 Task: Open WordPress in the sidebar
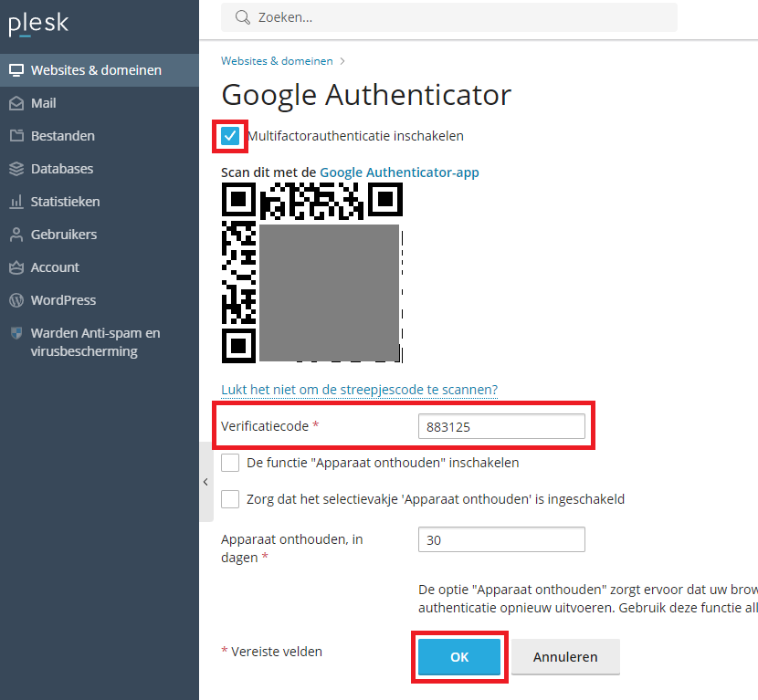[x=100, y=300]
